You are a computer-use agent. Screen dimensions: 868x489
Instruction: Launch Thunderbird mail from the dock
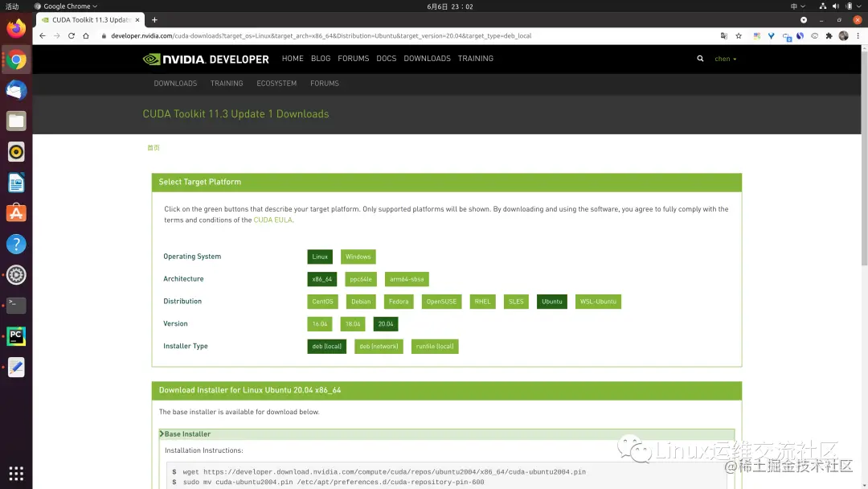tap(16, 90)
